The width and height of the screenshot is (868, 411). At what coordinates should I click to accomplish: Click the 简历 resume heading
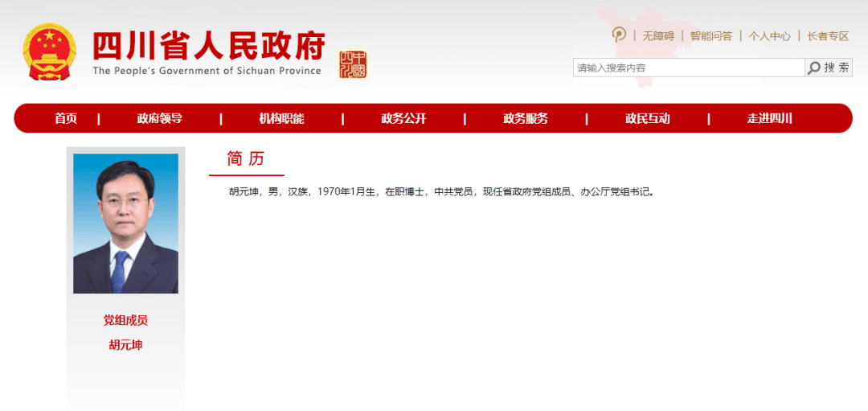pyautogui.click(x=245, y=159)
